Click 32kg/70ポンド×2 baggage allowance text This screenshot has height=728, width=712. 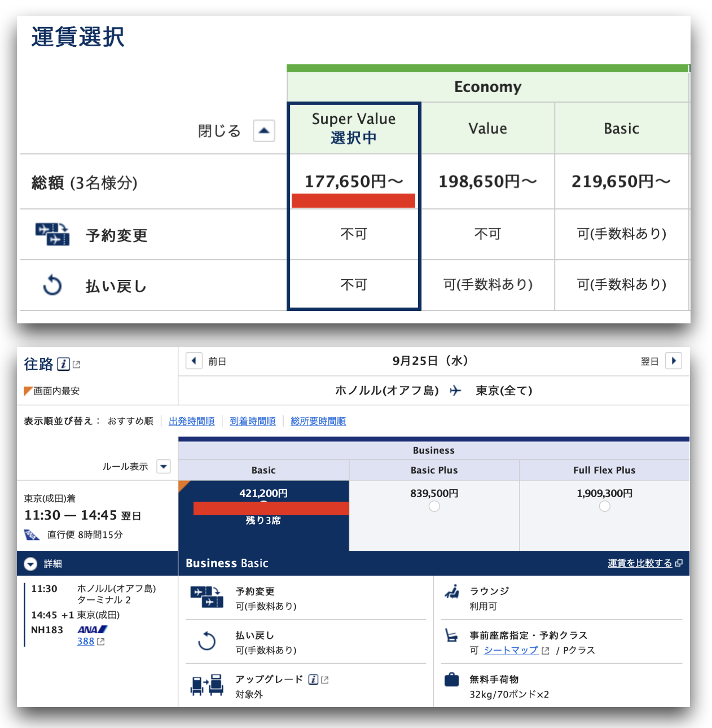tap(509, 694)
